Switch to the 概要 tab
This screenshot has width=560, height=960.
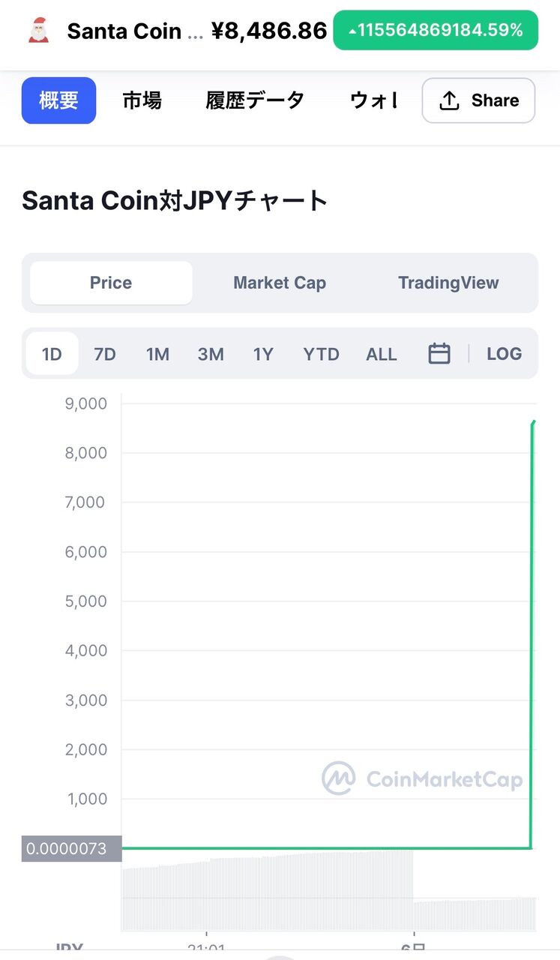[58, 100]
